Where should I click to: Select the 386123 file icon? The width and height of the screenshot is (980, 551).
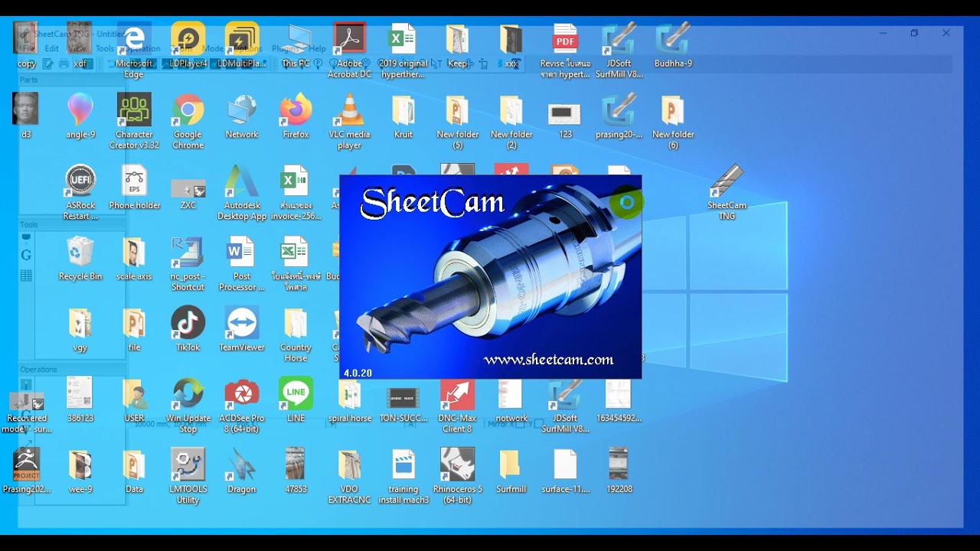(80, 400)
